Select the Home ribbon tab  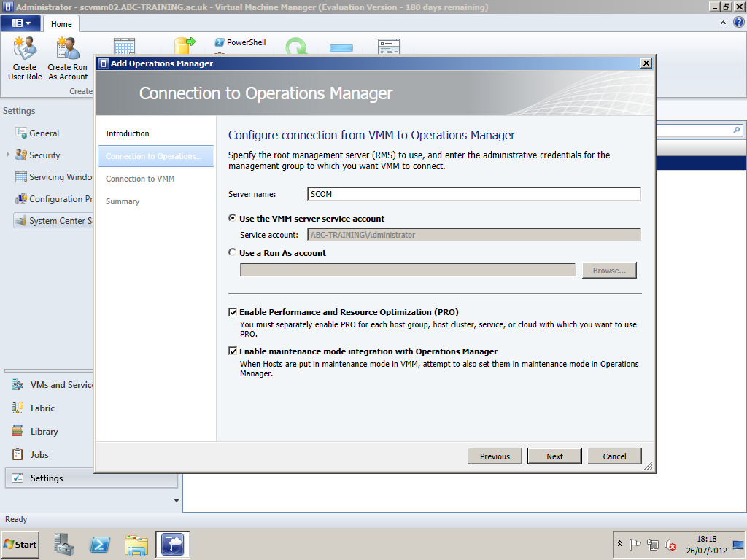tap(61, 24)
